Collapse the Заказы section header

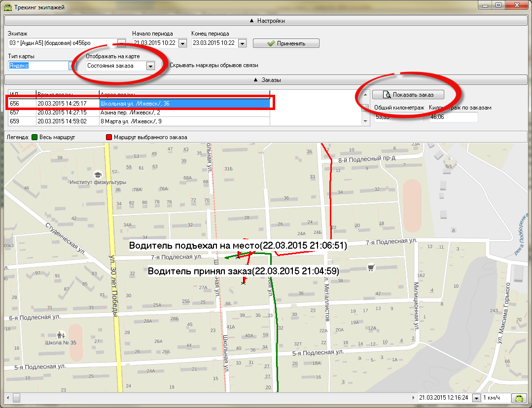point(266,79)
